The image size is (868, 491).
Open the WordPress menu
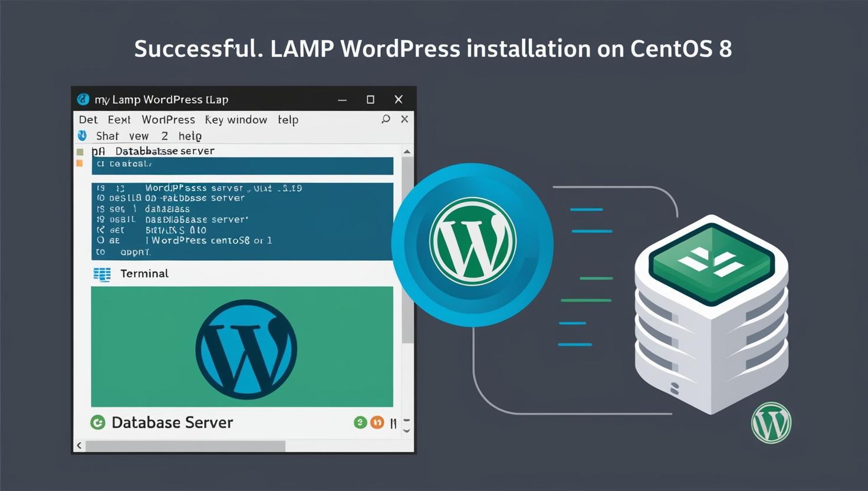coord(168,119)
